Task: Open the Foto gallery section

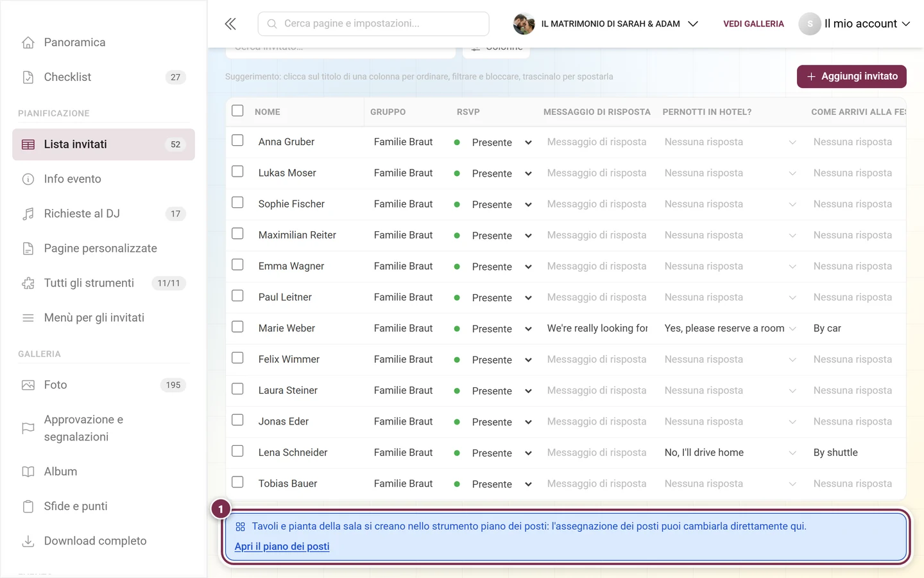Action: point(103,385)
